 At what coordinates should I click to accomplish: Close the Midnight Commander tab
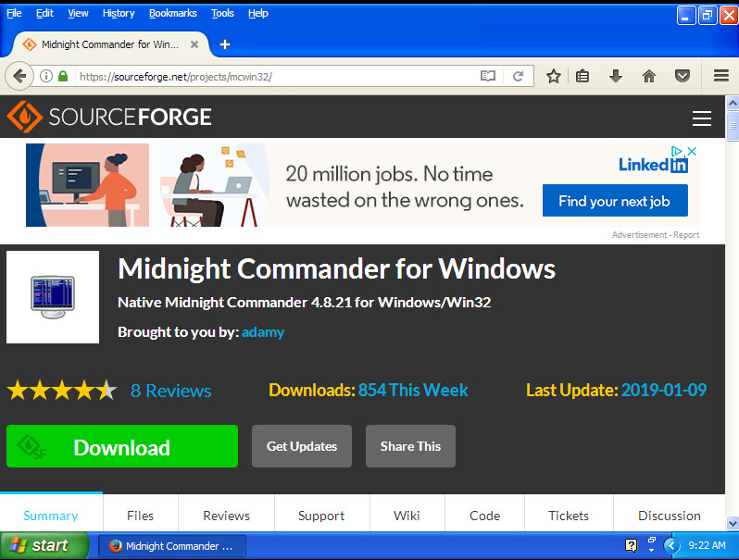[x=194, y=44]
